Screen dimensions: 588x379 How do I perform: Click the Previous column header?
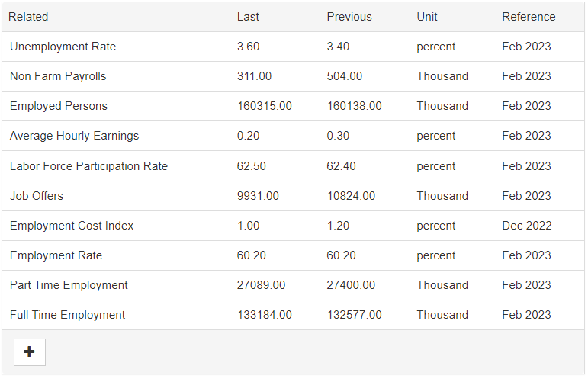[349, 17]
